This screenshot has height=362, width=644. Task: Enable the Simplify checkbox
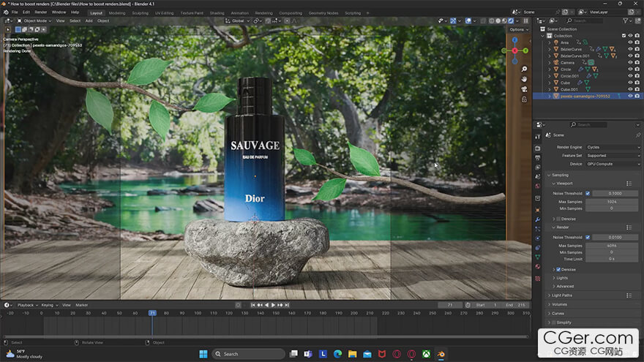(554, 323)
